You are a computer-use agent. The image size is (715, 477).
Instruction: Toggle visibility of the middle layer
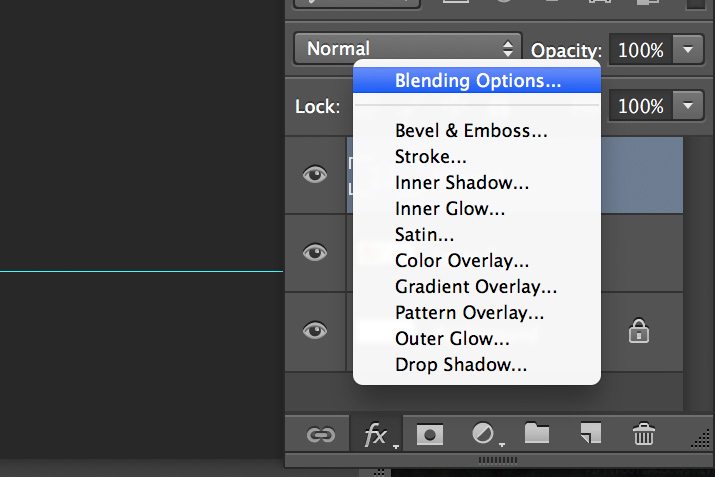[x=315, y=252]
